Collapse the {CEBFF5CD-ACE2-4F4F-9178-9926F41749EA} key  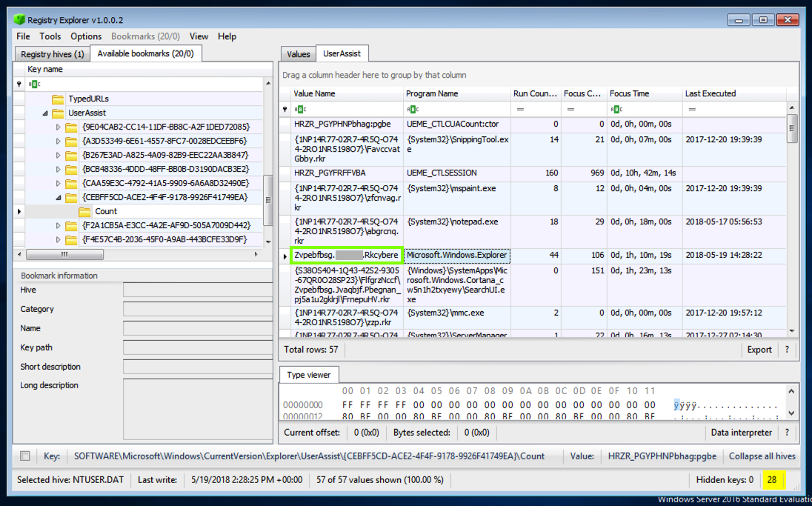click(59, 198)
